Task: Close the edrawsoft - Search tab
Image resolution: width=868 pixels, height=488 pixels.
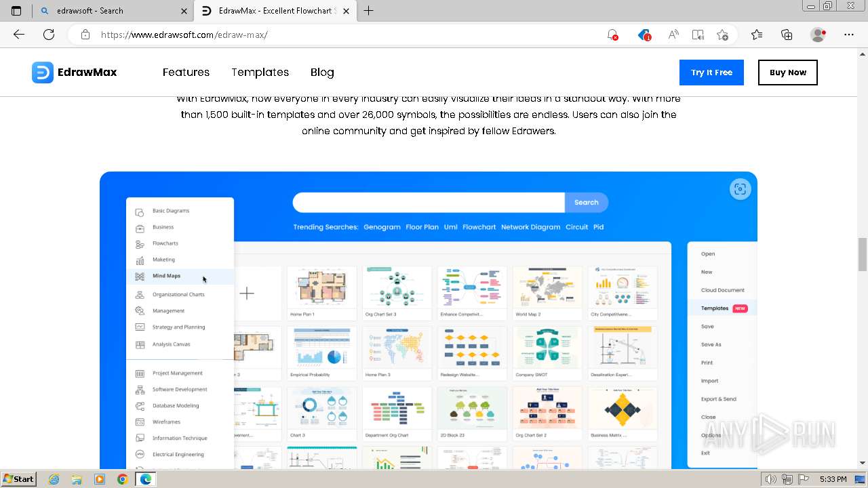Action: click(184, 11)
